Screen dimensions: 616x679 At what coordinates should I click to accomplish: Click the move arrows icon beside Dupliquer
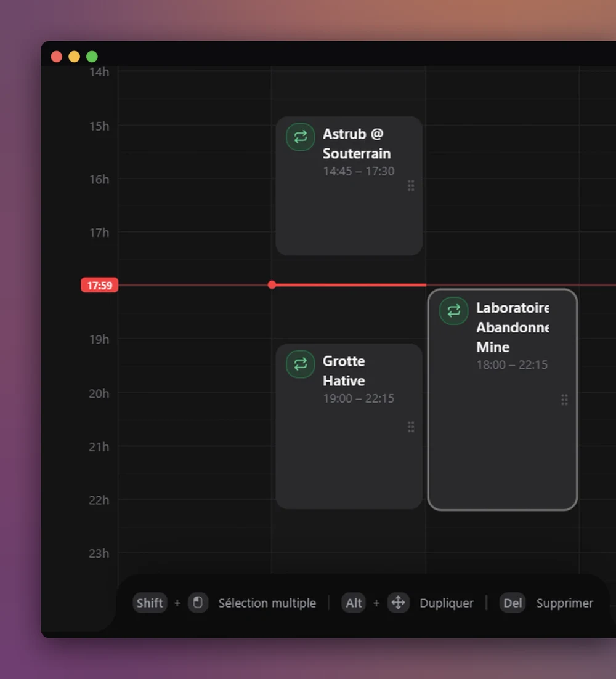pyautogui.click(x=398, y=603)
